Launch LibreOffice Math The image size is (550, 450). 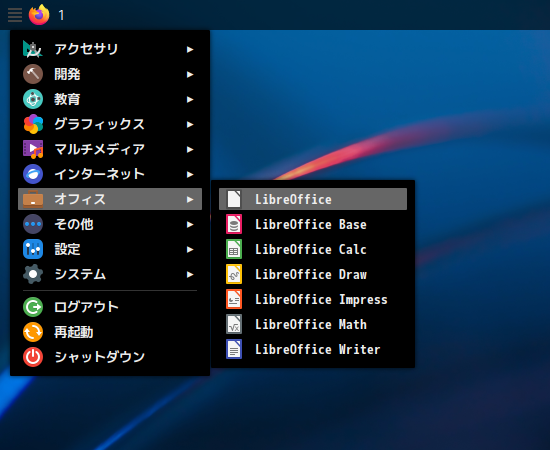point(313,324)
